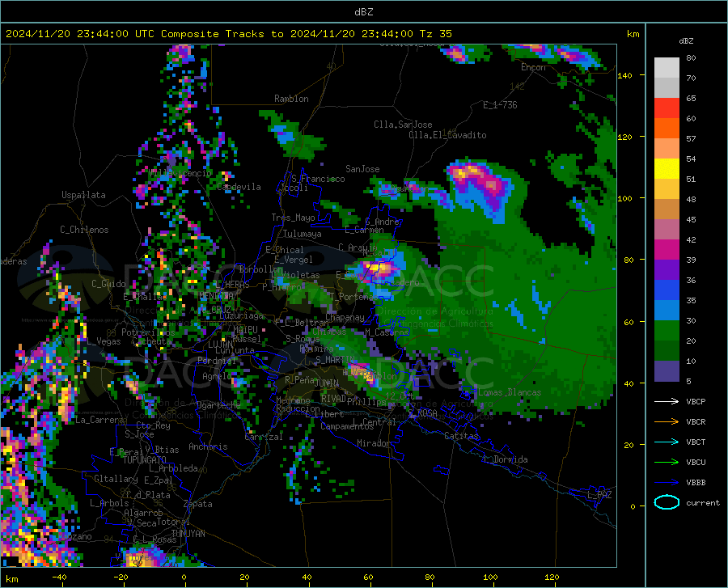Click the TUPUNGATO map label
Viewport: 728px width, 588px height.
point(145,460)
